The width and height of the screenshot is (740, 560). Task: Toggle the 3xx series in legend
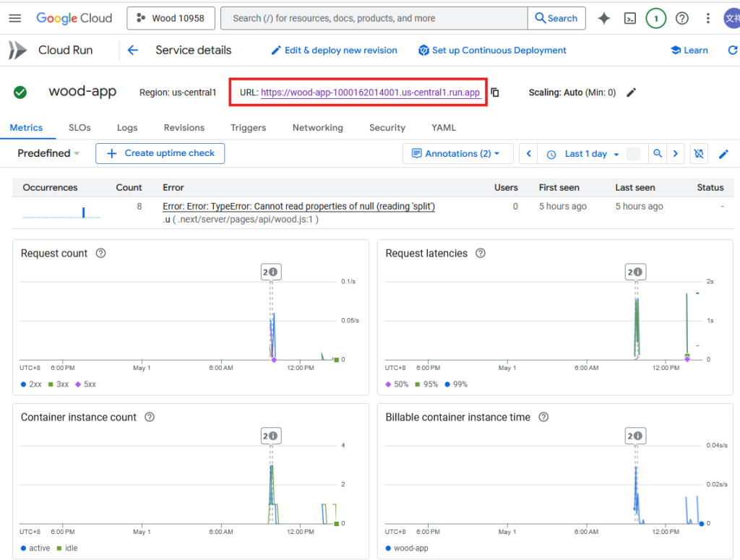coord(59,384)
